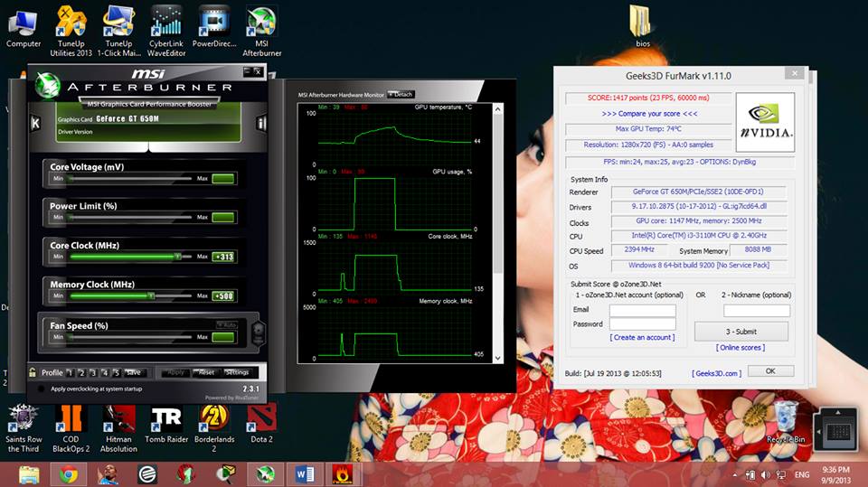Open File Explorer from taskbar
This screenshot has width=868, height=487.
tap(29, 475)
